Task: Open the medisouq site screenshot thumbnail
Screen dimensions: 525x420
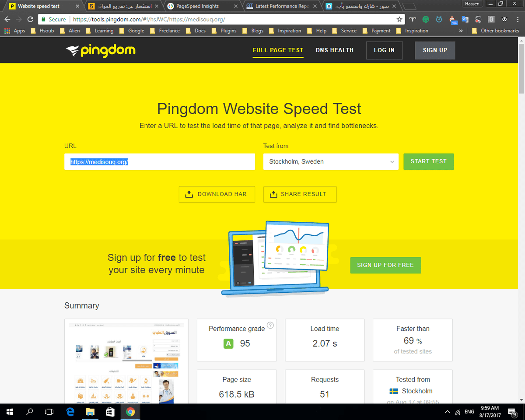Action: pos(127,360)
